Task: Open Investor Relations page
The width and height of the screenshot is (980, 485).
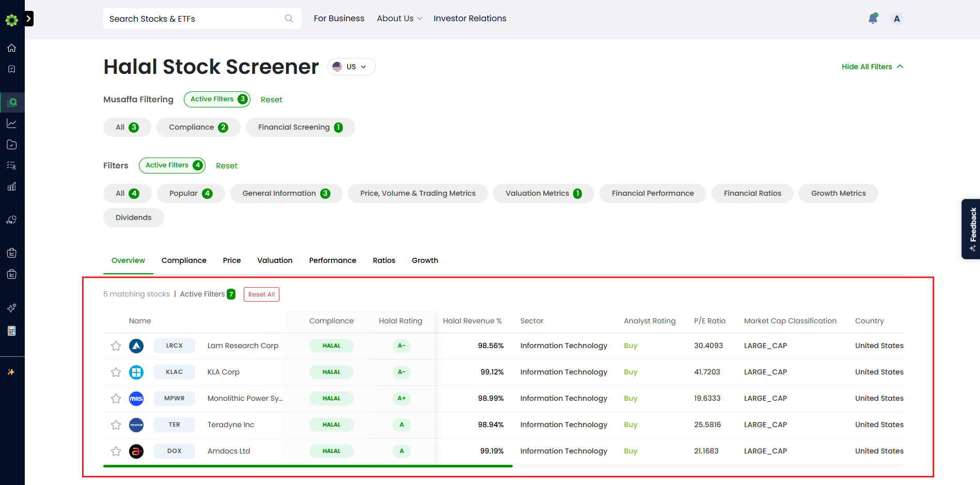Action: pos(470,19)
